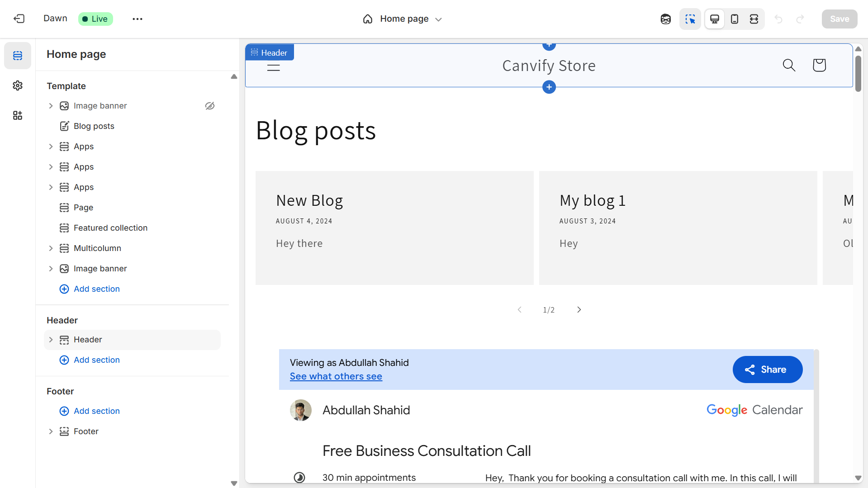
Task: Open the app embeds icon in sidebar
Action: click(18, 115)
